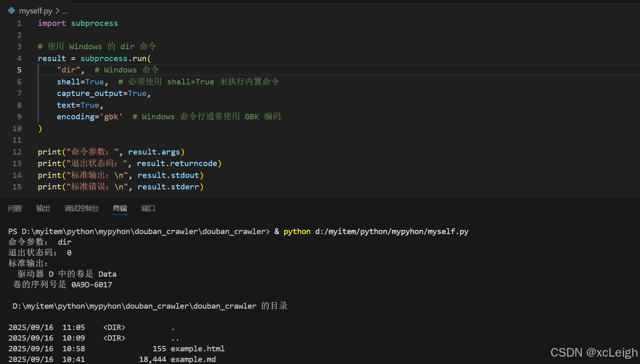Click 'result.args' in print statement
640x364 pixels.
tap(154, 152)
